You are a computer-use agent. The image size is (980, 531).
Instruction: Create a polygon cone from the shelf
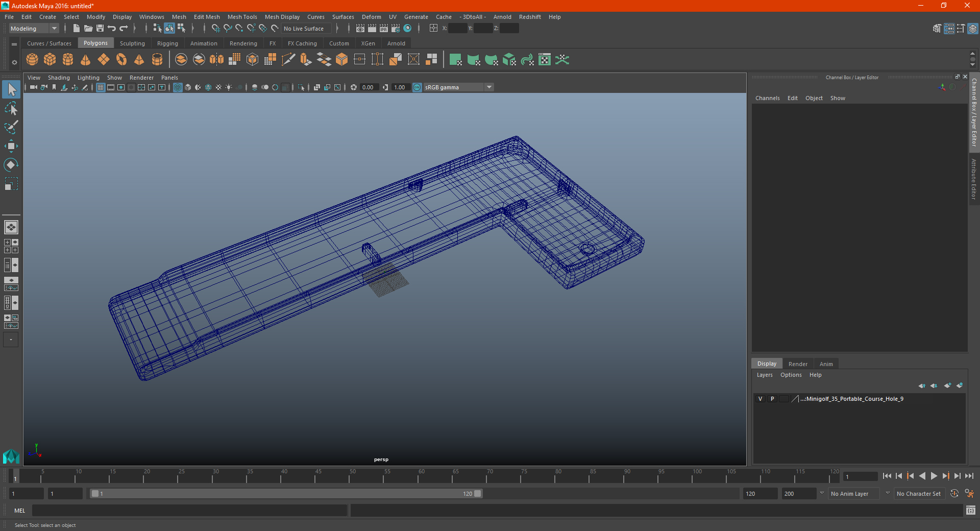[86, 60]
